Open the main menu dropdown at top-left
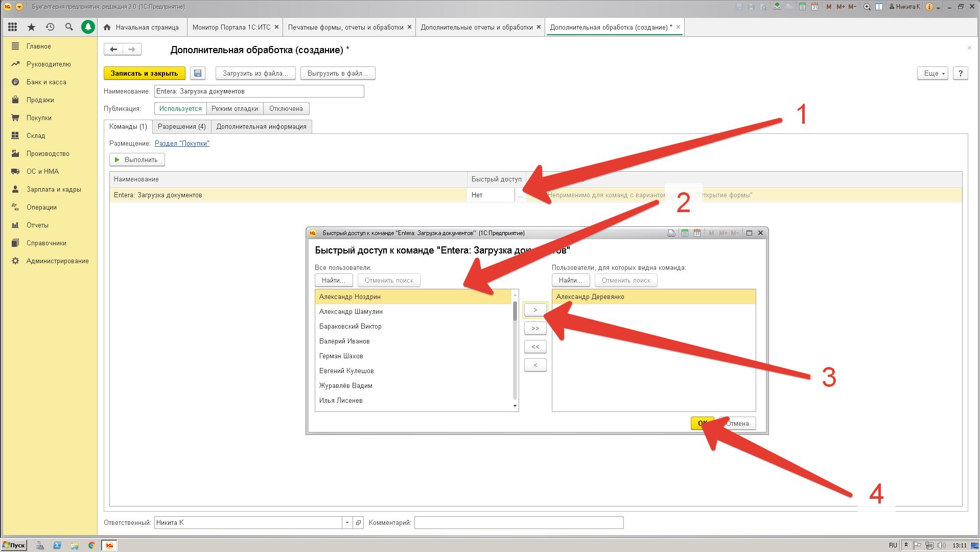This screenshot has width=980, height=552. point(19,7)
